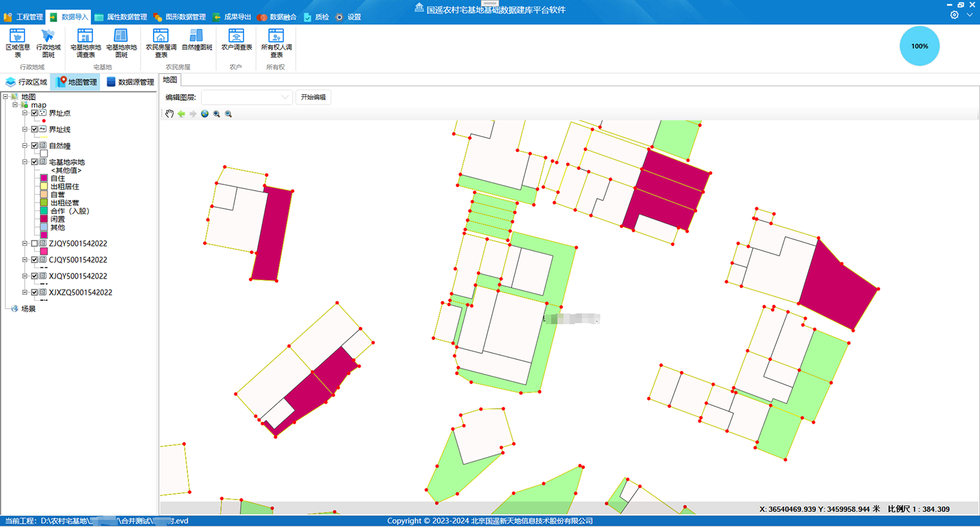Uncheck the 界址点 layer checkbox
980x527 pixels.
click(35, 113)
